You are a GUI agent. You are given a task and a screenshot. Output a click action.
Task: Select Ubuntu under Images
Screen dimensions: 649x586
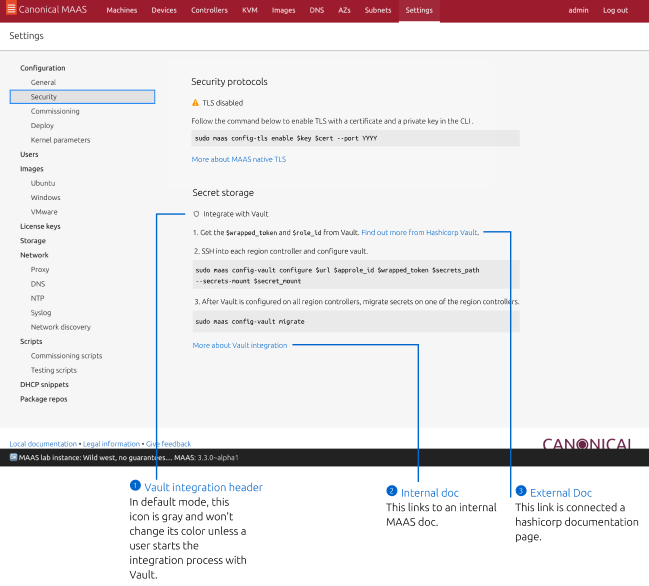(x=43, y=184)
